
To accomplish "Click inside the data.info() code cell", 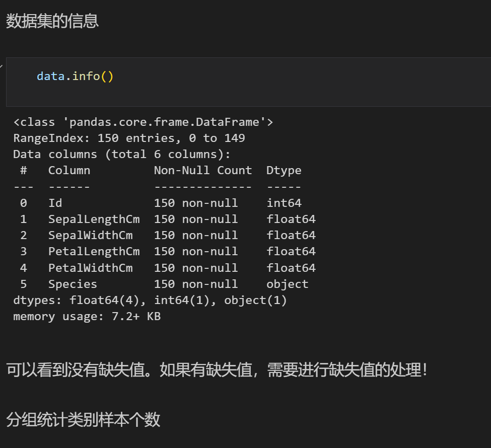I will point(248,82).
